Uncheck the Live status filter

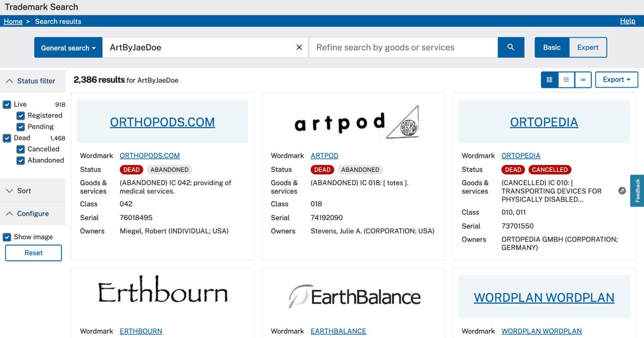tap(6, 104)
